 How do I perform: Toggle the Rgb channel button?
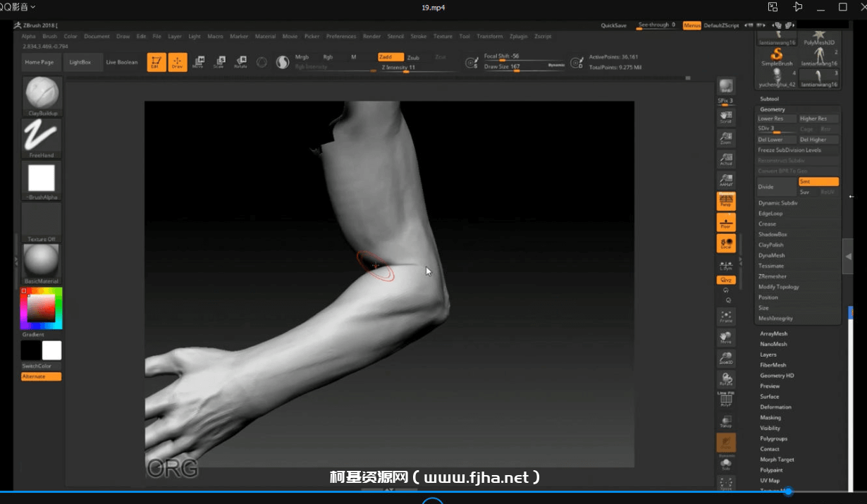tap(328, 57)
